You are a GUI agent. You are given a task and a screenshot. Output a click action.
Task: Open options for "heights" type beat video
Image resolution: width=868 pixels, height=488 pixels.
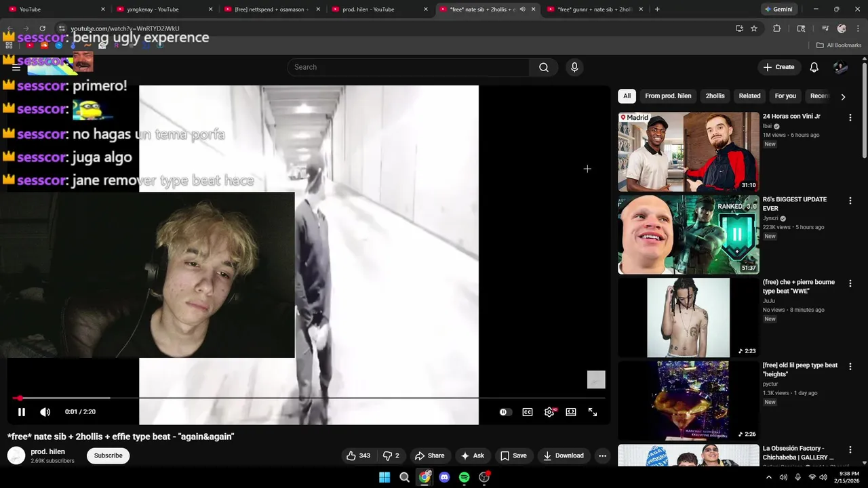[x=850, y=367]
